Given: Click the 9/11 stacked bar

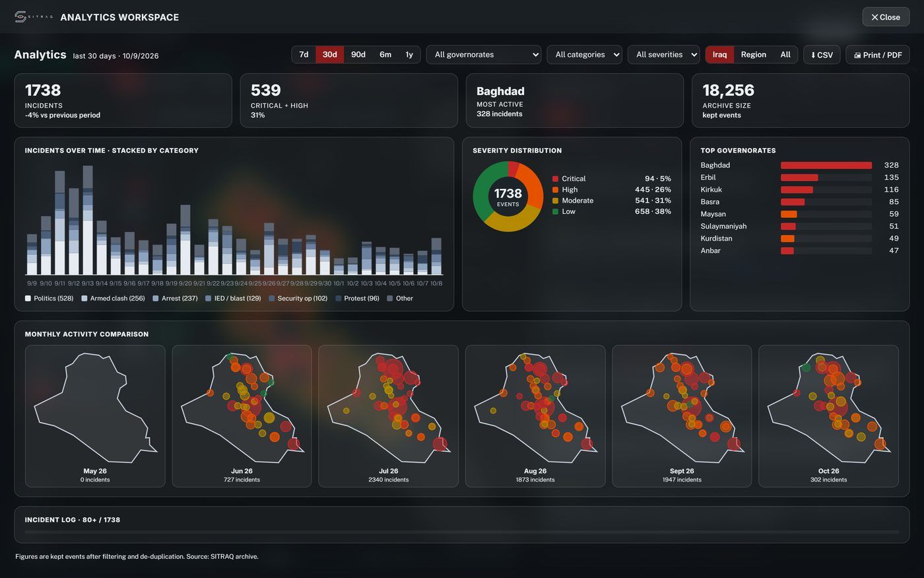Looking at the screenshot, I should tap(60, 223).
